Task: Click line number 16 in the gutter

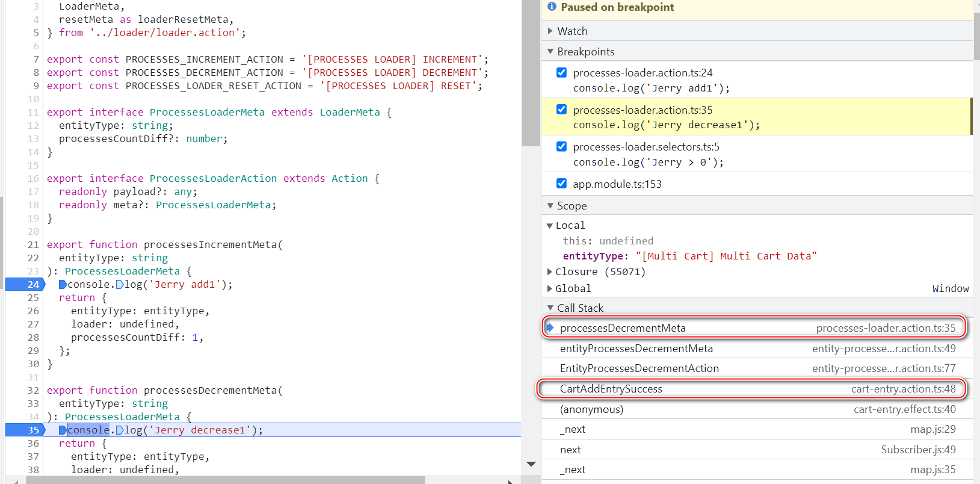Action: tap(33, 178)
